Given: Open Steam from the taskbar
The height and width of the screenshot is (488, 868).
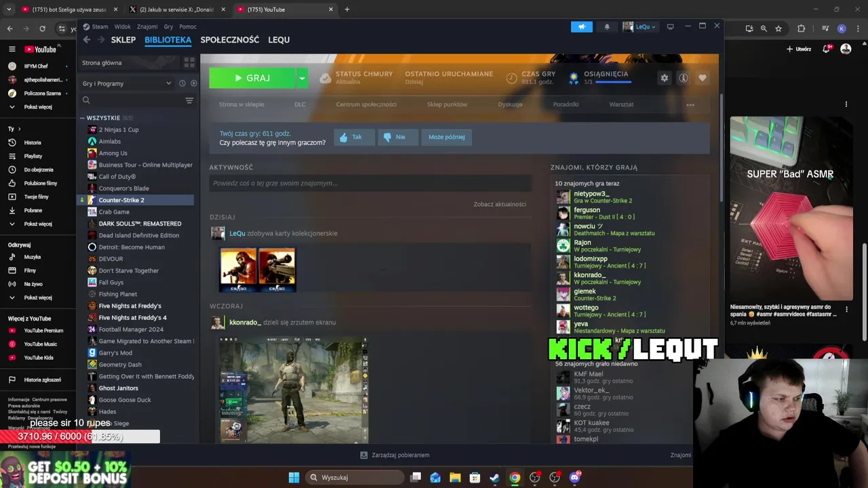Looking at the screenshot, I should pos(494,477).
